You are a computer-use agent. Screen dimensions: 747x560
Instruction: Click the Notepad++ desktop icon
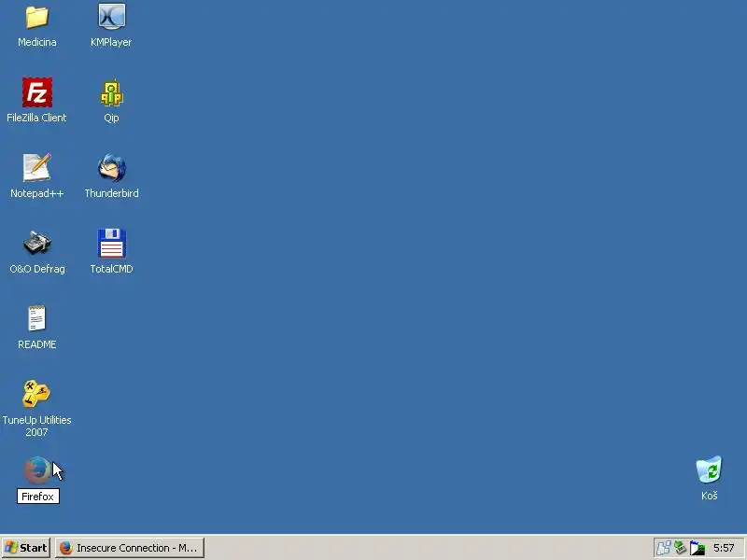[37, 168]
